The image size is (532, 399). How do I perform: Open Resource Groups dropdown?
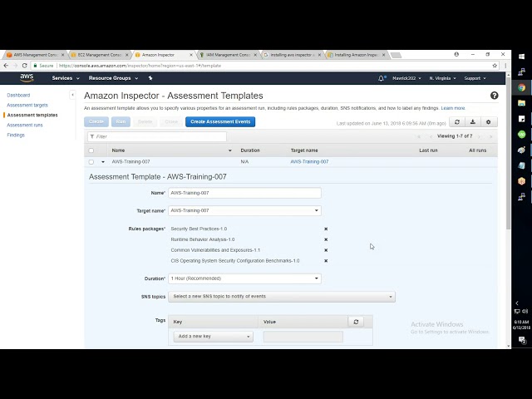(113, 78)
